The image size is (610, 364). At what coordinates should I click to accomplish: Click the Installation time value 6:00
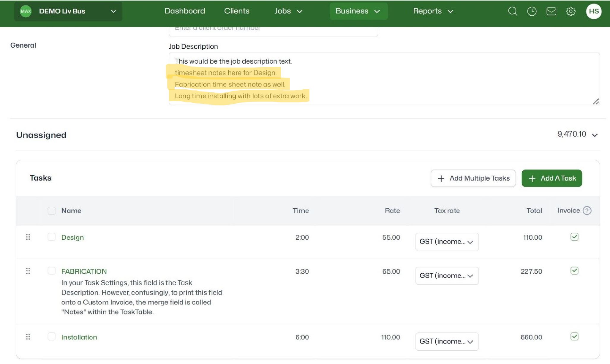pos(302,337)
